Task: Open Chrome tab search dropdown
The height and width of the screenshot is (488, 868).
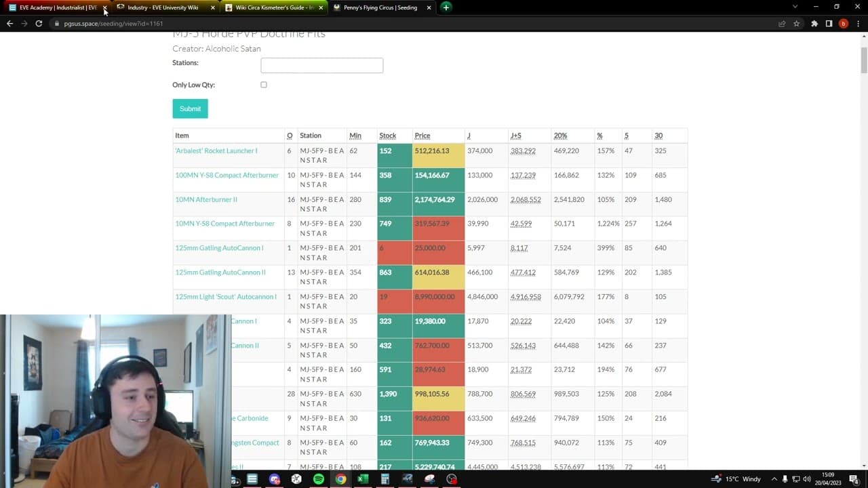Action: [795, 7]
